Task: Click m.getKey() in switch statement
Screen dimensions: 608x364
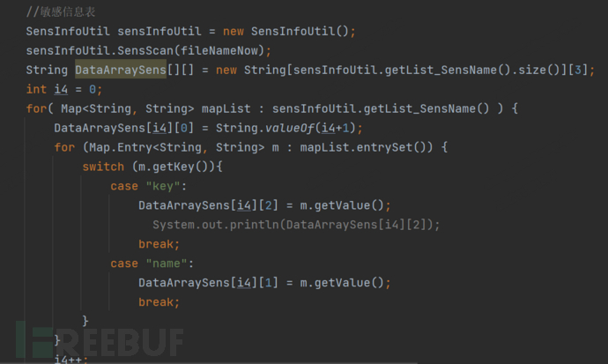Action: click(174, 167)
